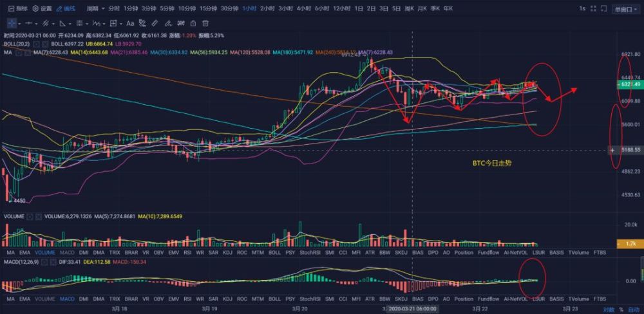The width and height of the screenshot is (644, 314).
Task: Select the Aa text annotation tool
Action: [130, 23]
